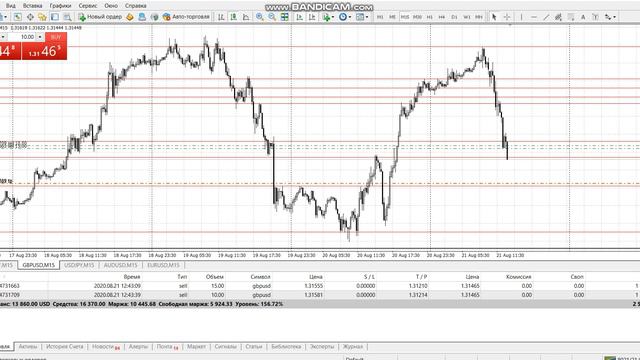
Task: Select the equidistant channel tool
Action: [558, 17]
